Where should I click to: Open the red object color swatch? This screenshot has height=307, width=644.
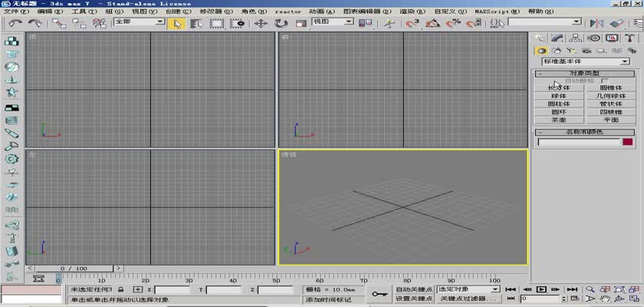coord(628,142)
